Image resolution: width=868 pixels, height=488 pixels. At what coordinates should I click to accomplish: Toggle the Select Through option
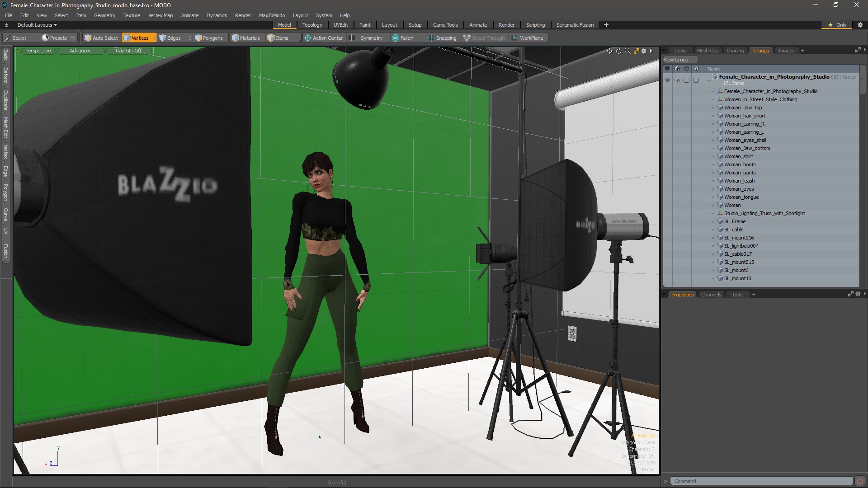click(484, 38)
